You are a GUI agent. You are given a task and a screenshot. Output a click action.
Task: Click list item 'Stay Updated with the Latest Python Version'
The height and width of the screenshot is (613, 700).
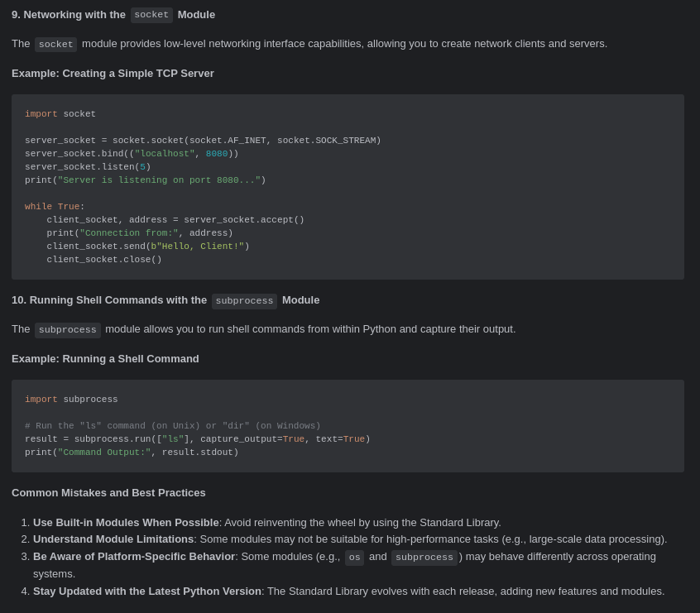coord(348,591)
